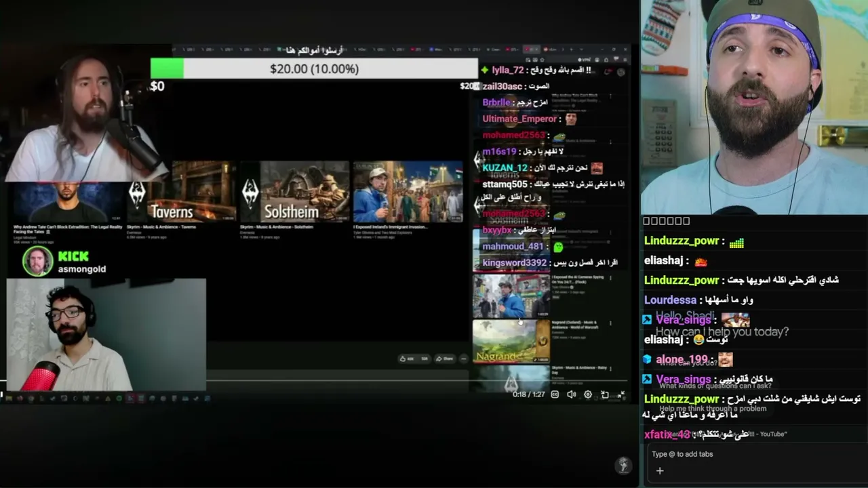
Task: Open the Nagrand ambience video thumbnail
Action: pyautogui.click(x=511, y=341)
